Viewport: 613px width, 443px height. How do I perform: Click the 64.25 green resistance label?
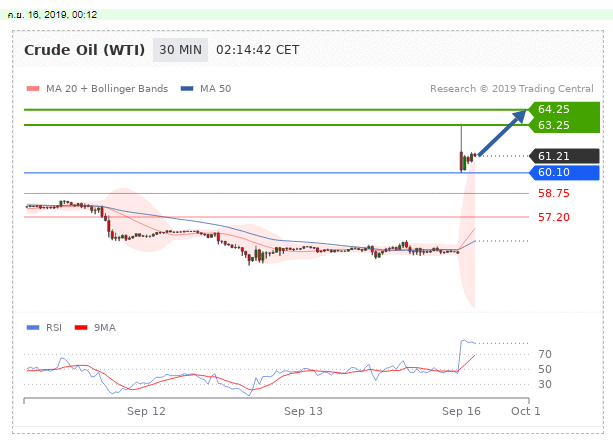point(564,109)
